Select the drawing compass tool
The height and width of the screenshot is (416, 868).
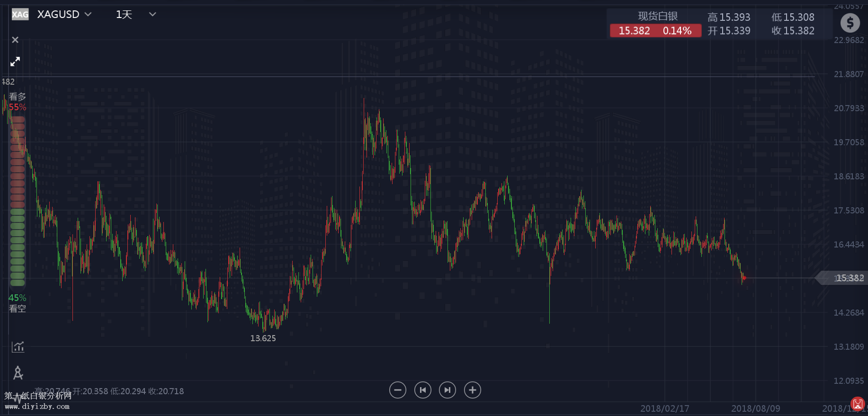(x=18, y=373)
